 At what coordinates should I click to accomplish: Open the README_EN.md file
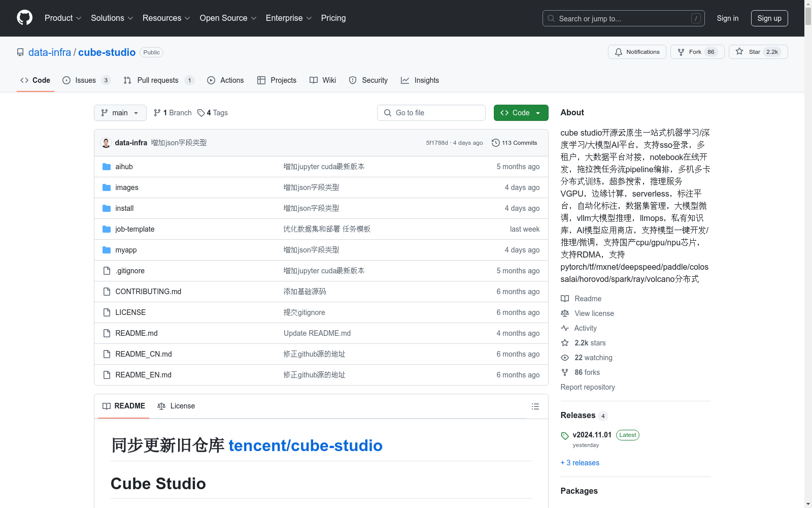click(143, 375)
